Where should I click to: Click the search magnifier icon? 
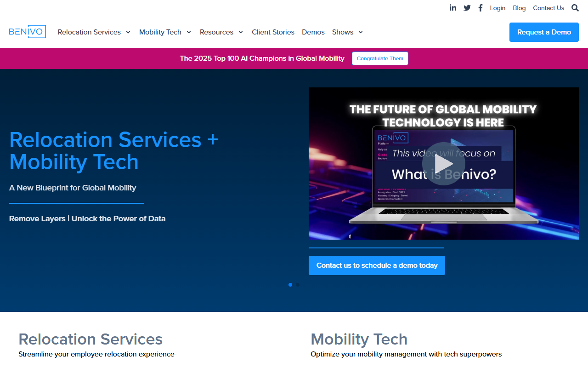click(575, 8)
